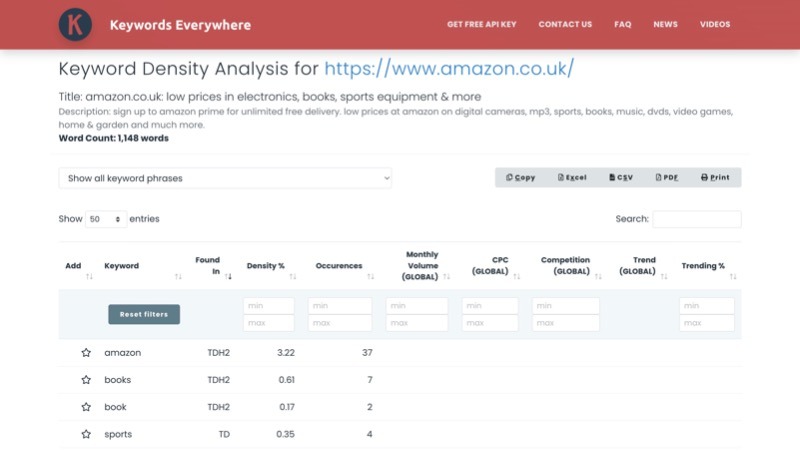Viewport: 800px width, 455px height.
Task: Click the density value 0.61
Action: (286, 380)
